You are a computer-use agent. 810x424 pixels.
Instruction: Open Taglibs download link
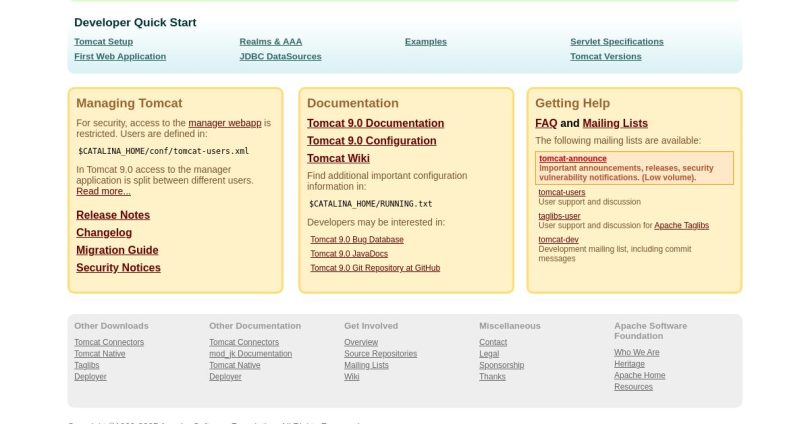86,365
